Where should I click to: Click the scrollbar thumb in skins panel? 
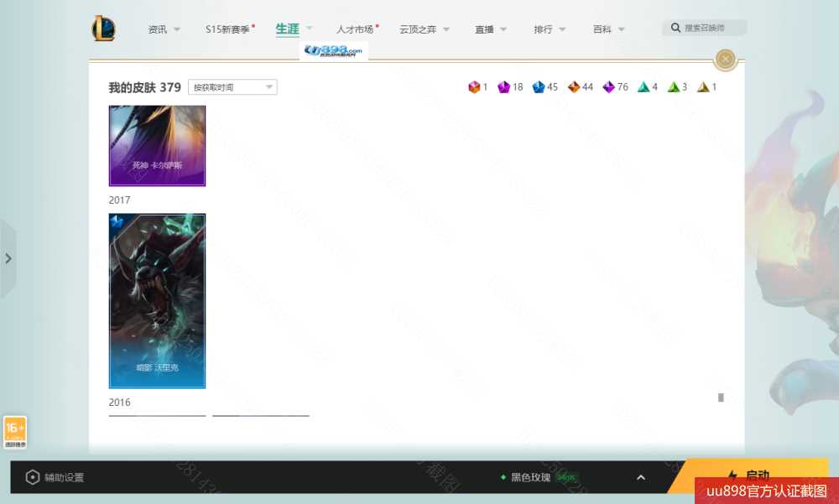point(721,397)
